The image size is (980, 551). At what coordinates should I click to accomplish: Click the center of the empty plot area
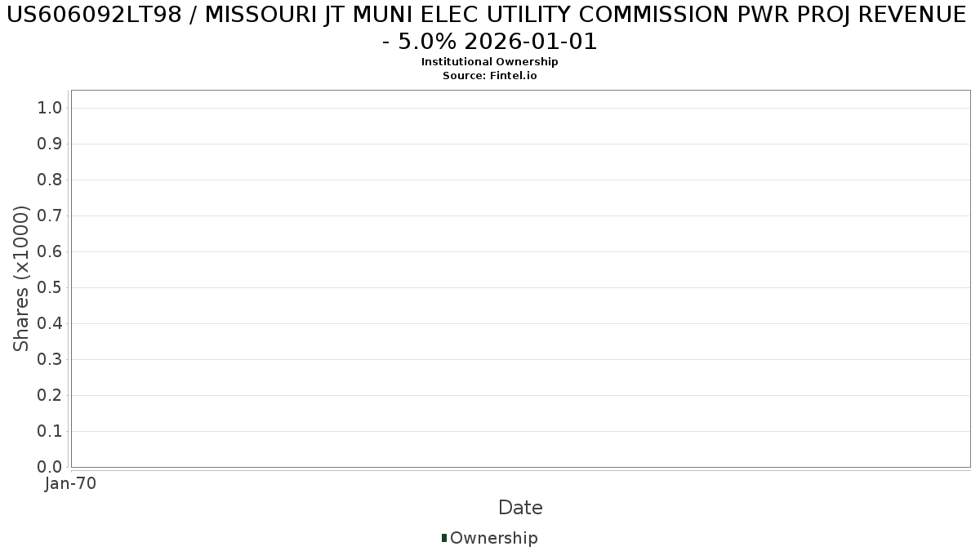click(520, 278)
